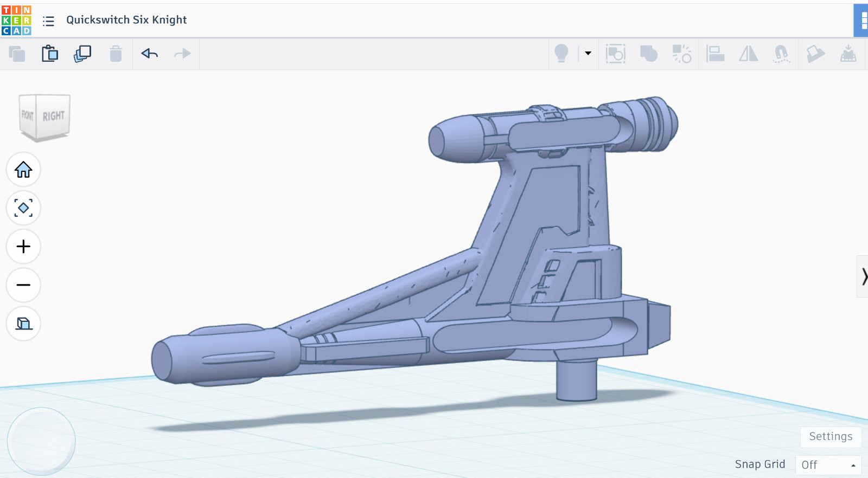This screenshot has height=478, width=868.
Task: Click the Mirror tool icon
Action: pyautogui.click(x=749, y=54)
